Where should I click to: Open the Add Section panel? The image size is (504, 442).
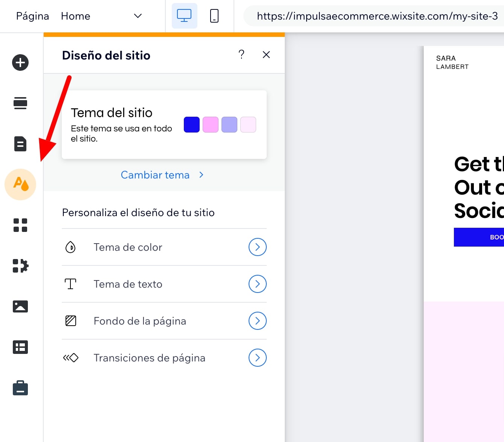click(x=20, y=103)
